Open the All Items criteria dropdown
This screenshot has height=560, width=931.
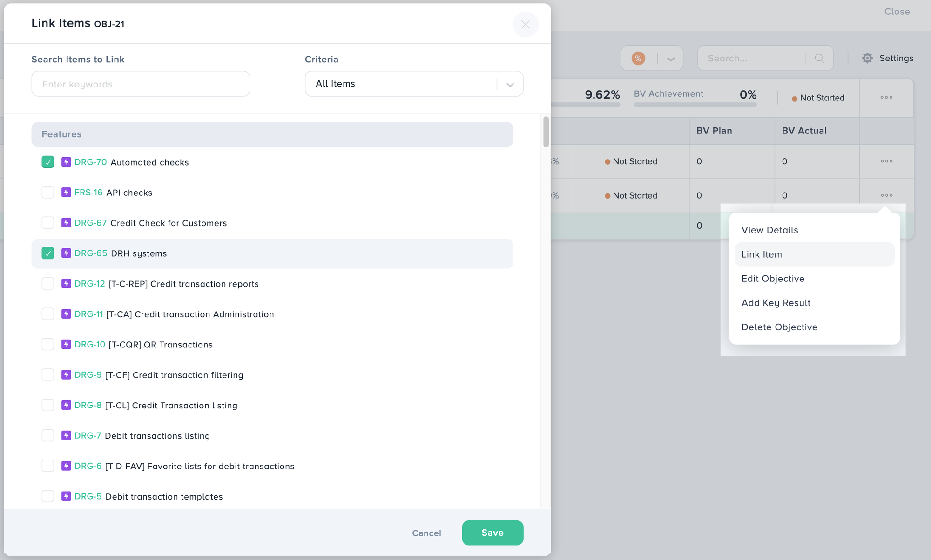413,84
